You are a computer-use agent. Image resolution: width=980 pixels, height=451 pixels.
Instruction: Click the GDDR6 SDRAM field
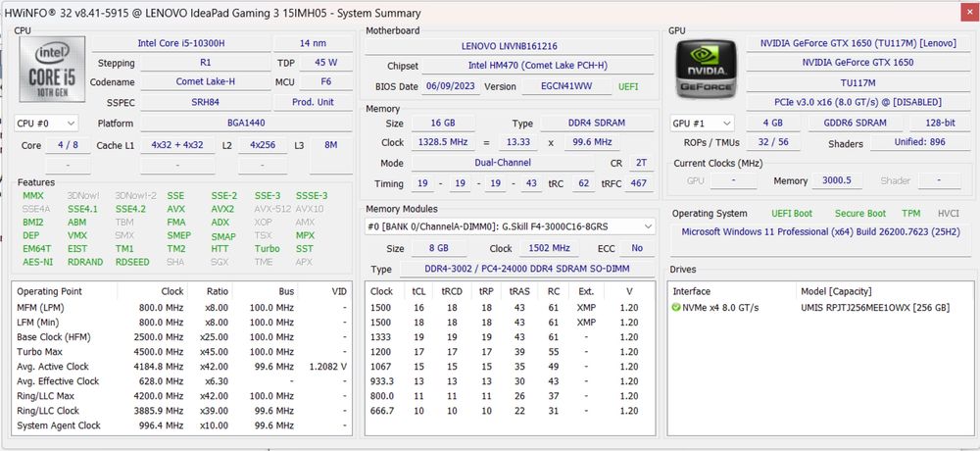pos(856,124)
